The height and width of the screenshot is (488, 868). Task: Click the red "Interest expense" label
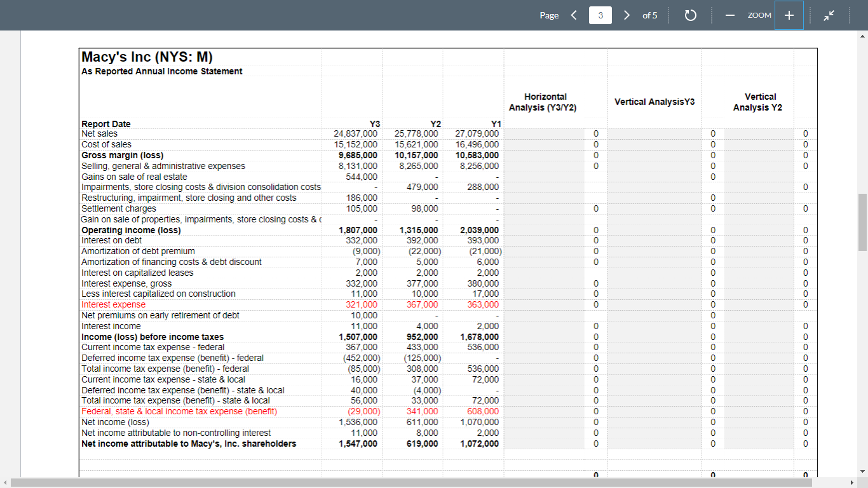coord(113,304)
